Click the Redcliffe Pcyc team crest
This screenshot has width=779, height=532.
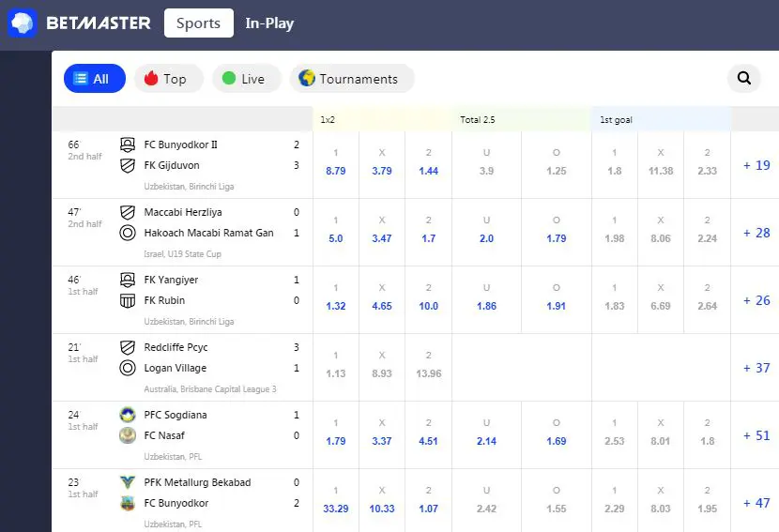128,347
